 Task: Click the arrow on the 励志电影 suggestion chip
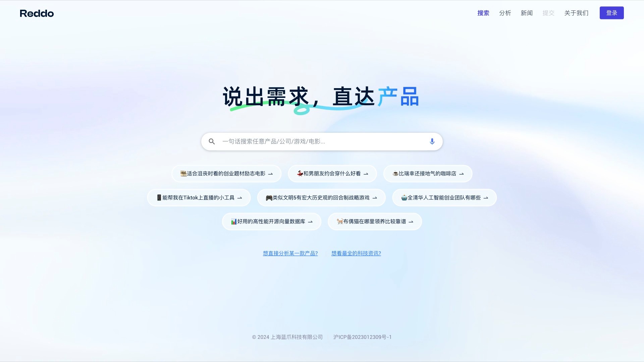[270, 174]
